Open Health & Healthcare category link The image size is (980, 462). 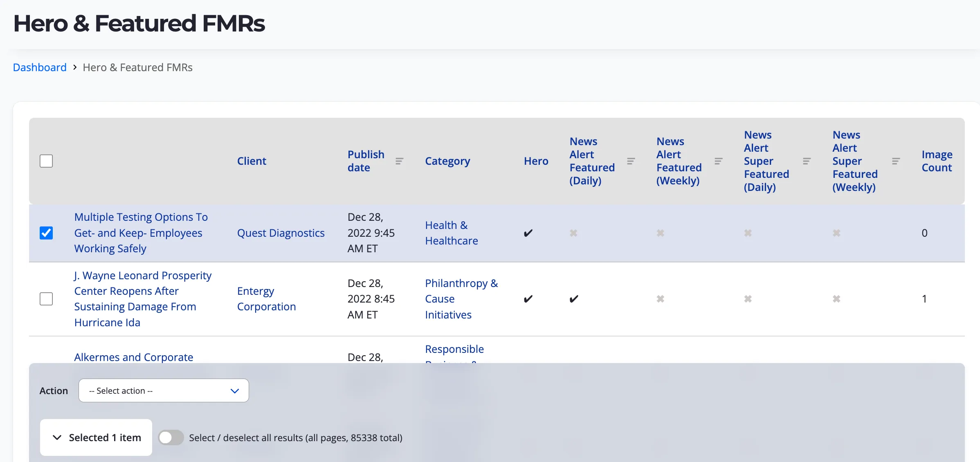(452, 233)
